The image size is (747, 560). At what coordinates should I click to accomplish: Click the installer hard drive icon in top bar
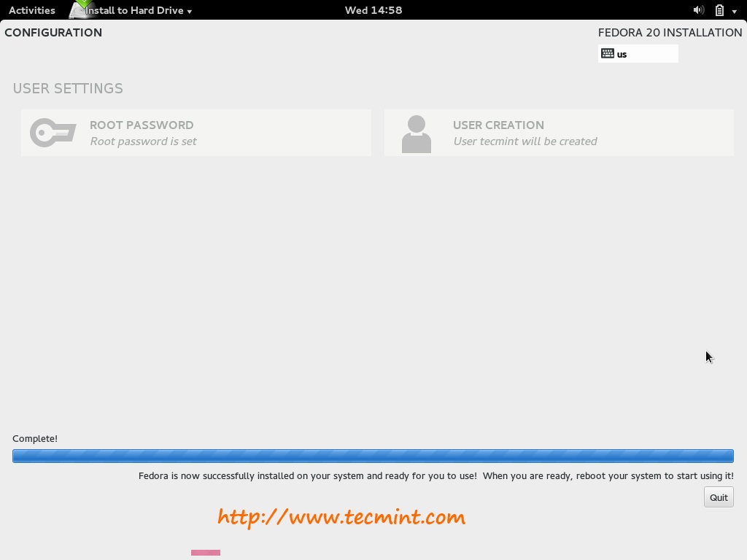(x=80, y=9)
